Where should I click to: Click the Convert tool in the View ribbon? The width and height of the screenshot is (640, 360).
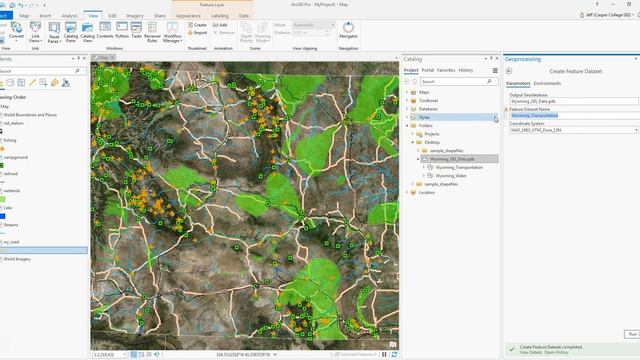click(16, 31)
